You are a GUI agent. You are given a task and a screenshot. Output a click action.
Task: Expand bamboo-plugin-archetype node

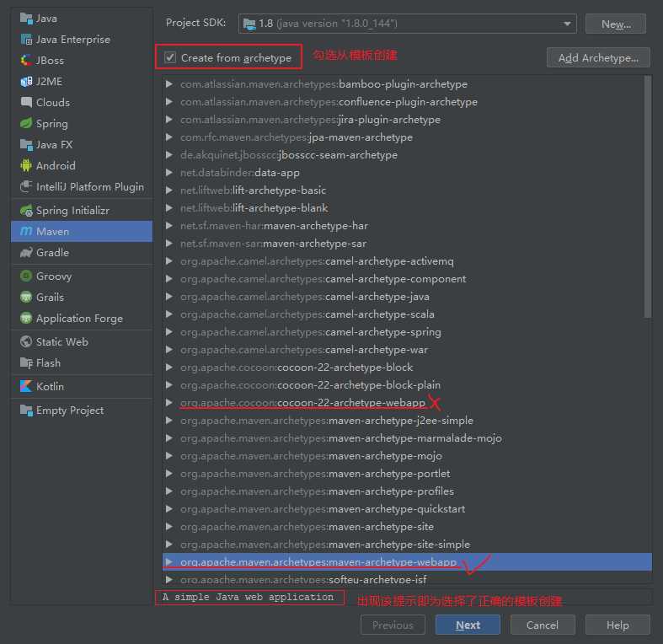tap(168, 84)
